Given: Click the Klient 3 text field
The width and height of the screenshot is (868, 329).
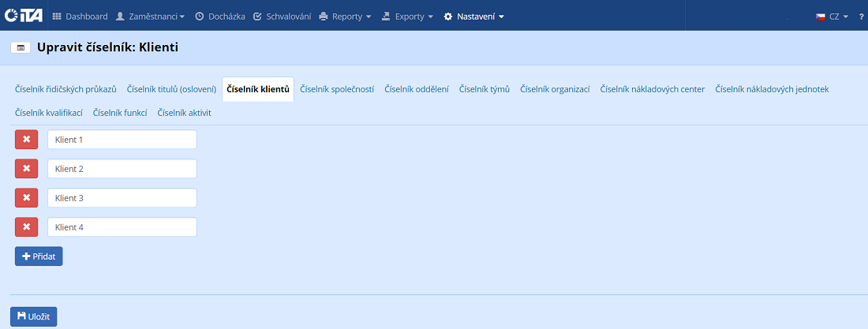Looking at the screenshot, I should coord(122,198).
